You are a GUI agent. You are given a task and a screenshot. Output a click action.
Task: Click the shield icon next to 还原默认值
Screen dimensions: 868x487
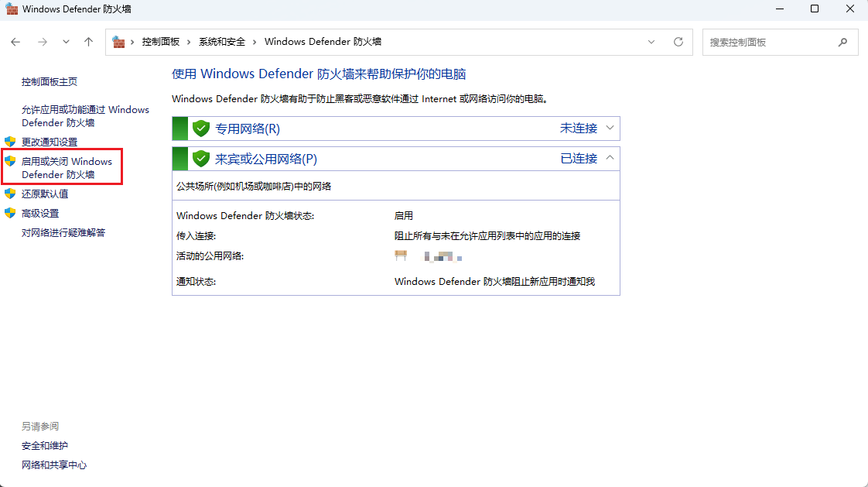[x=10, y=194]
